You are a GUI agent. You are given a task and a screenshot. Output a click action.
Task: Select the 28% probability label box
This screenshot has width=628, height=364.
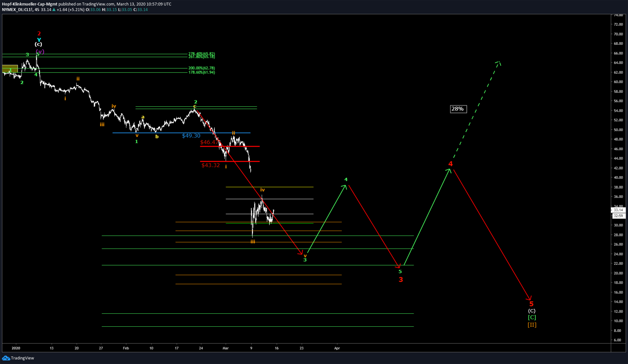[x=458, y=109]
